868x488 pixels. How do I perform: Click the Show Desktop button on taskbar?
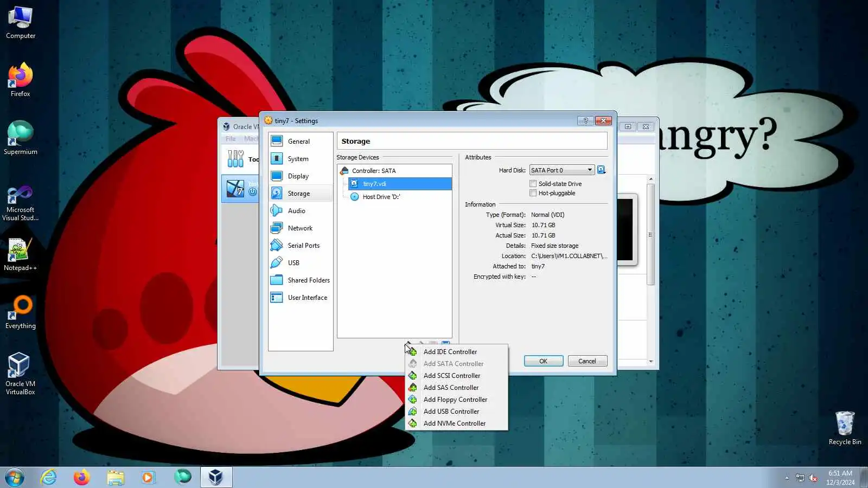pyautogui.click(x=864, y=478)
